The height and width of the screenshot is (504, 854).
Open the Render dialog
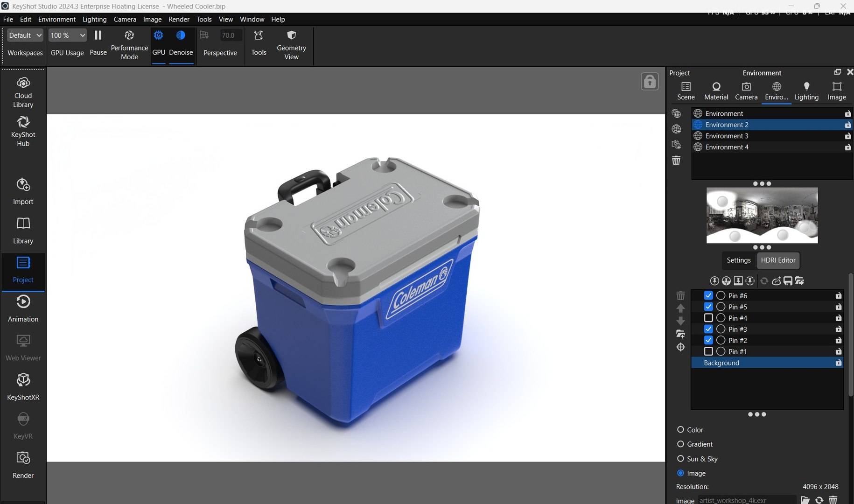pyautogui.click(x=23, y=465)
